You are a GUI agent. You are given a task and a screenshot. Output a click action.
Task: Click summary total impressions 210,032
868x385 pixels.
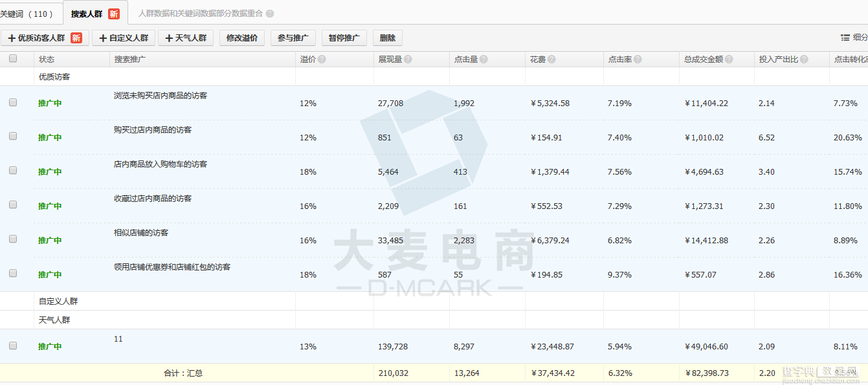click(393, 373)
